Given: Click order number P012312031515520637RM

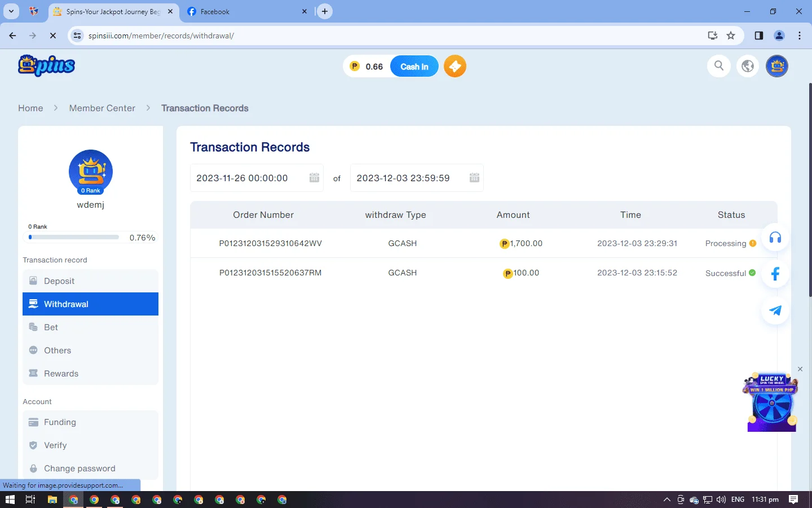Looking at the screenshot, I should coord(271,273).
